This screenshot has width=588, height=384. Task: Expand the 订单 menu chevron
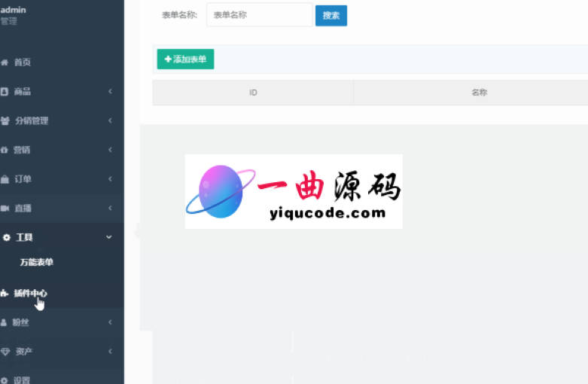click(x=110, y=178)
